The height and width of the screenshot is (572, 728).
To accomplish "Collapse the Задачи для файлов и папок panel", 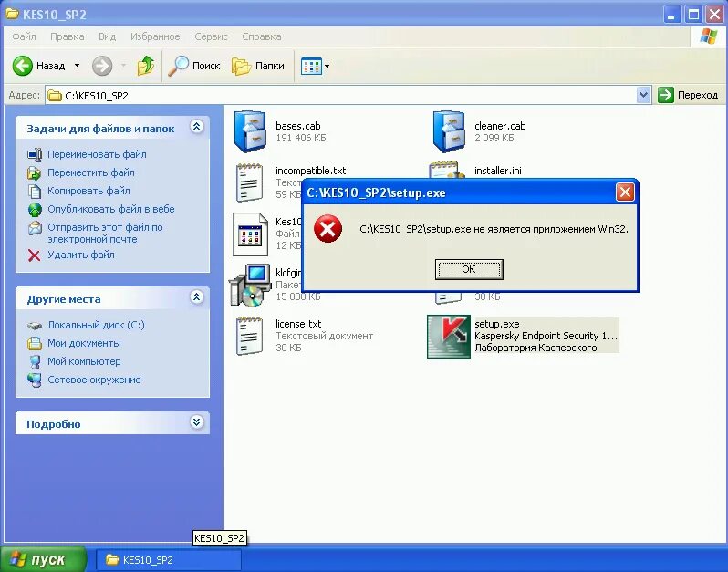I will click(x=197, y=126).
